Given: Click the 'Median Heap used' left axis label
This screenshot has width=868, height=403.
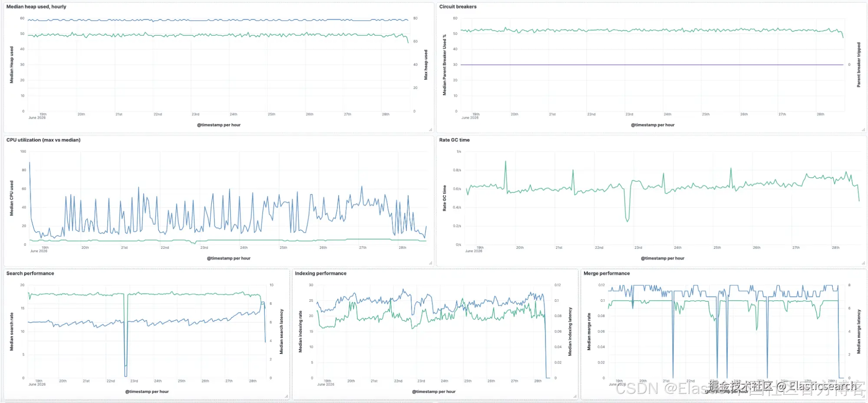Looking at the screenshot, I should point(12,65).
